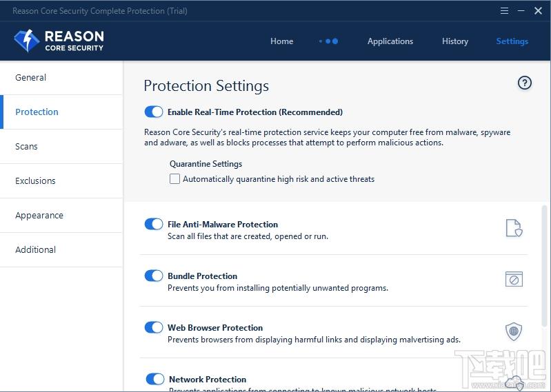Open General settings in sidebar
Image resolution: width=551 pixels, height=392 pixels.
61,78
